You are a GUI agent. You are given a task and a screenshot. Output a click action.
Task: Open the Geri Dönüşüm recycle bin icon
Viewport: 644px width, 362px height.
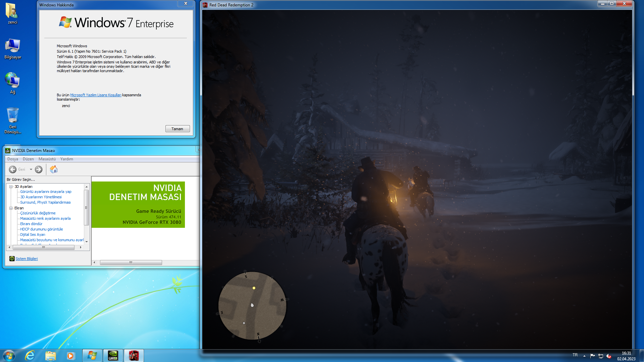pos(12,120)
